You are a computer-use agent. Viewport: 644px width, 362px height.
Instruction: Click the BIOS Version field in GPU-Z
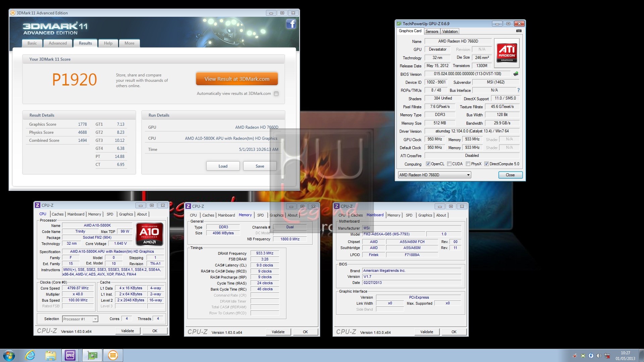(x=468, y=74)
